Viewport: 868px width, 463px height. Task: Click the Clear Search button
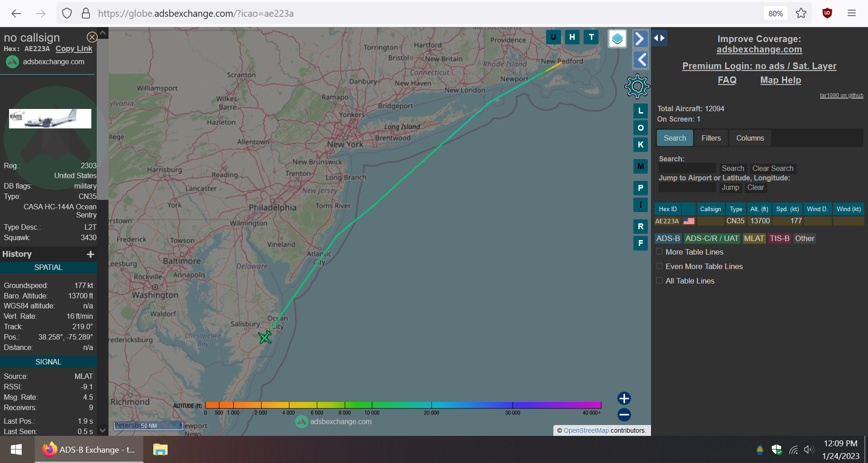tap(773, 169)
